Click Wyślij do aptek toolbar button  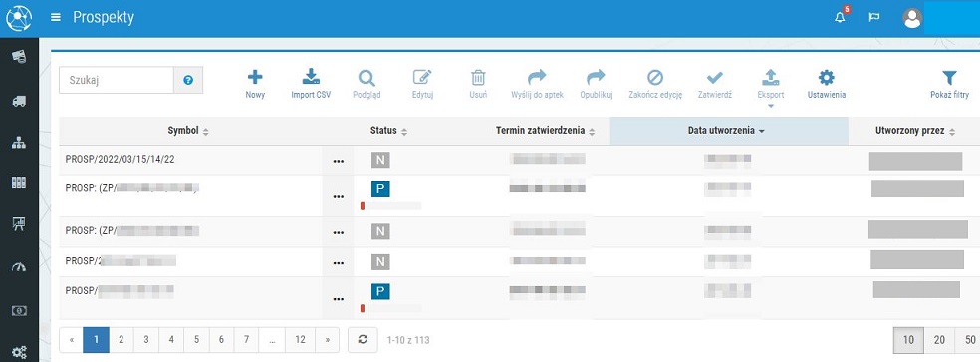click(537, 85)
